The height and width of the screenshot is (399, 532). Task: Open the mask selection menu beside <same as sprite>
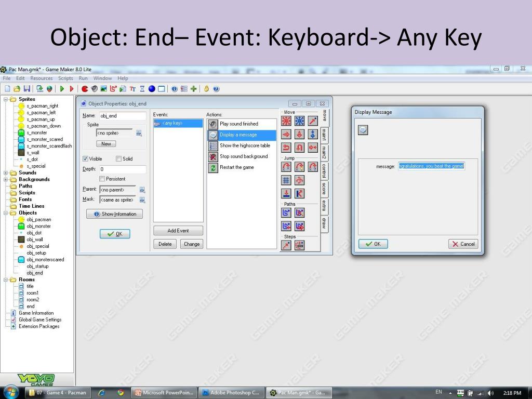coord(142,200)
